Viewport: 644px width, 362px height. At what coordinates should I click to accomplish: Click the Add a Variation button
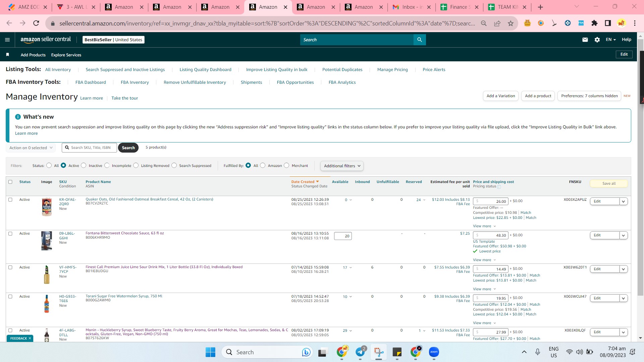500,96
